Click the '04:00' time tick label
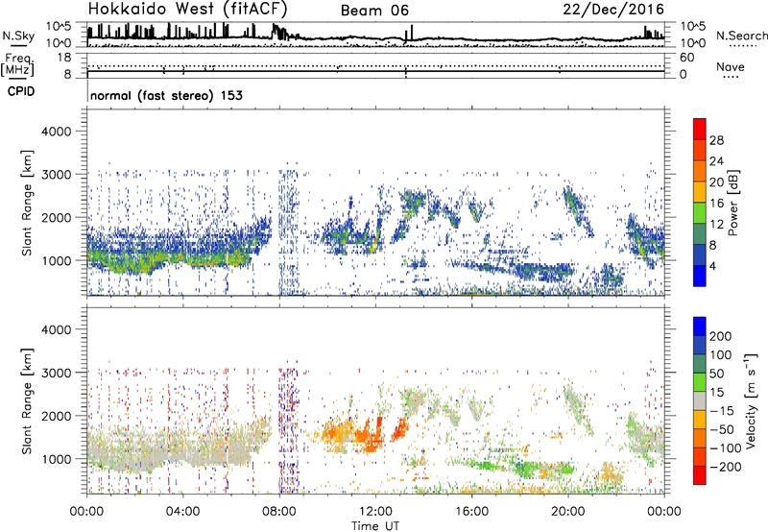 [x=182, y=512]
